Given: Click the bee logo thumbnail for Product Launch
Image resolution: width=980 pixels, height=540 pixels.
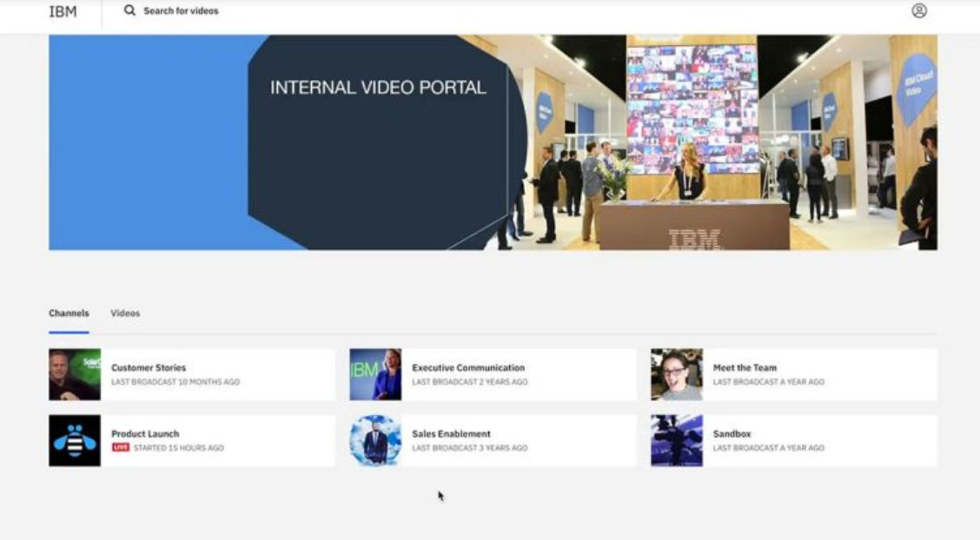Looking at the screenshot, I should point(76,441).
